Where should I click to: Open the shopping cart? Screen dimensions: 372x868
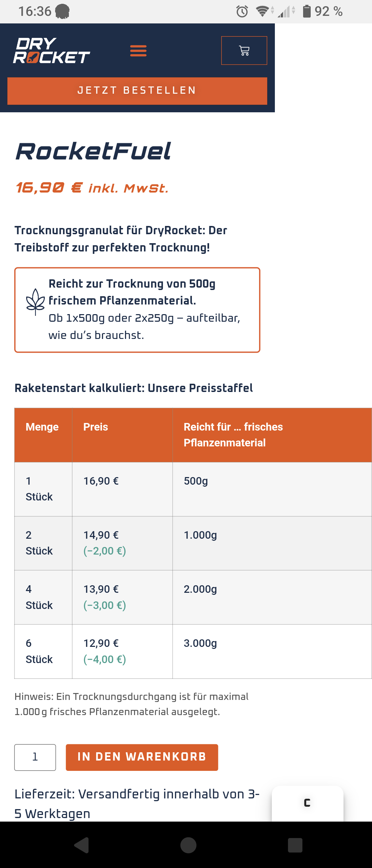(244, 51)
